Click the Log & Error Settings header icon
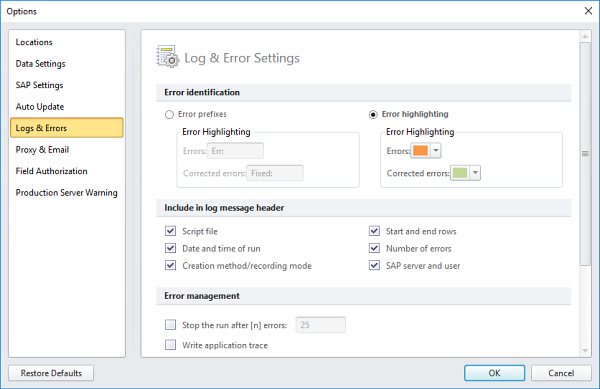Image resolution: width=600 pixels, height=389 pixels. click(x=168, y=57)
